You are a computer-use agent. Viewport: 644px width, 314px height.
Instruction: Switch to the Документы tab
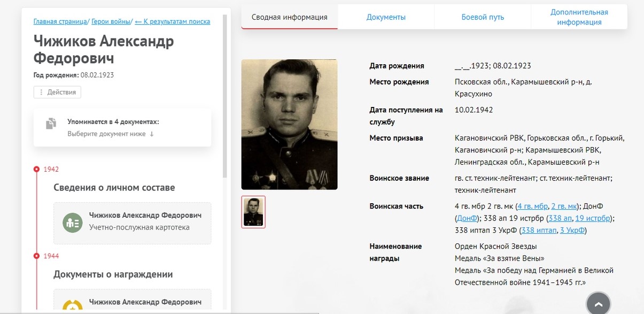[x=386, y=17]
